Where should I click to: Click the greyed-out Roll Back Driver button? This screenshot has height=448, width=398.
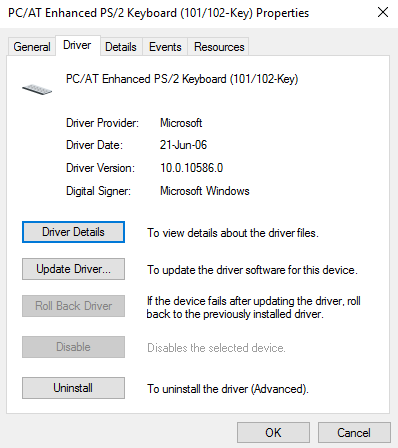coord(73,306)
